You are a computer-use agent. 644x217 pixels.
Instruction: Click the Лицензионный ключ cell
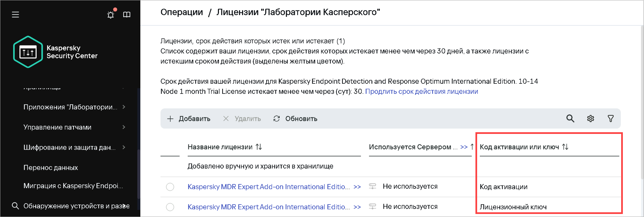(513, 207)
